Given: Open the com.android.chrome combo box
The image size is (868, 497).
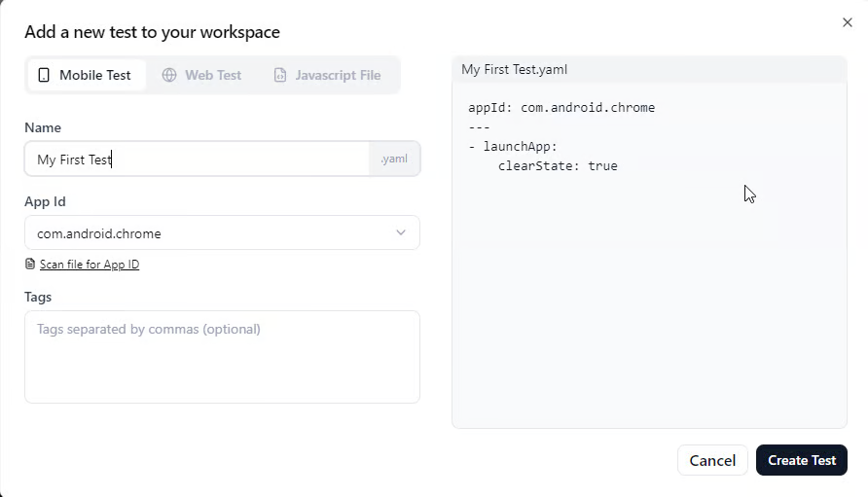Looking at the screenshot, I should tap(222, 233).
